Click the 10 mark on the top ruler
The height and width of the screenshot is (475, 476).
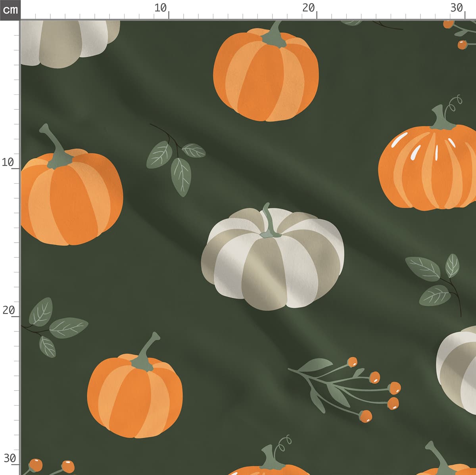pyautogui.click(x=161, y=8)
